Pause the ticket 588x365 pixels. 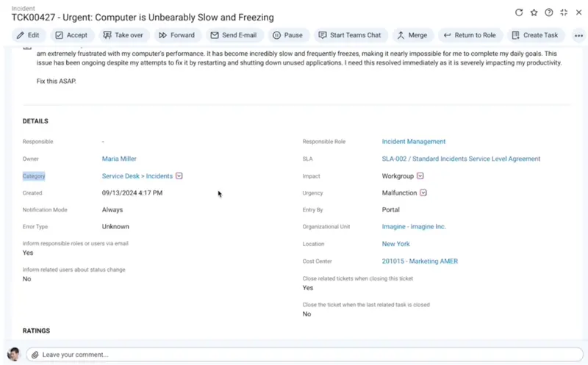(287, 35)
